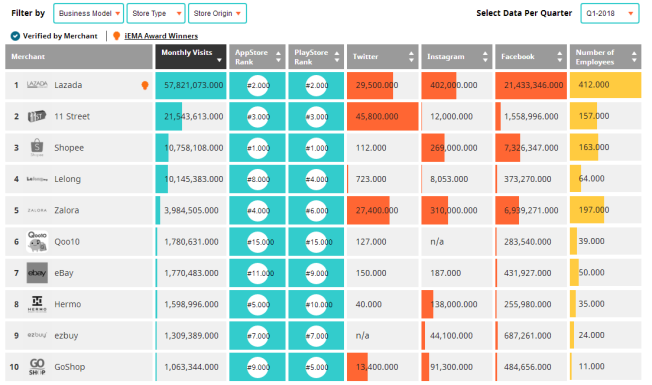Viewport: 652px width, 385px height.
Task: Toggle sort on Twitter column arrows
Action: click(411, 57)
